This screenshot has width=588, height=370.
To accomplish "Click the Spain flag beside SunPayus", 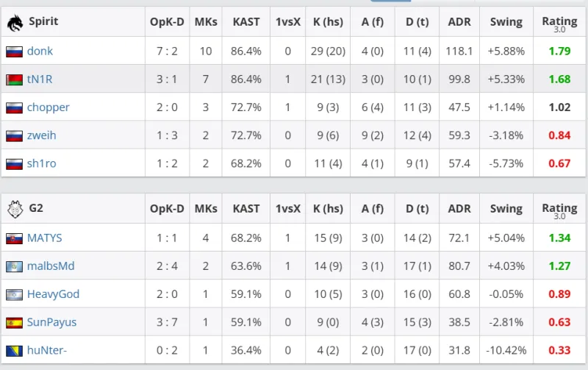I will click(x=14, y=322).
